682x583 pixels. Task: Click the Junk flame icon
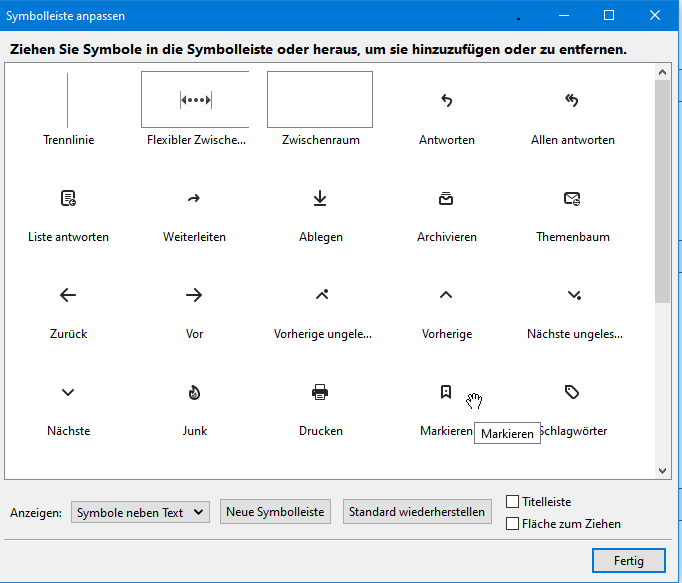pos(194,392)
